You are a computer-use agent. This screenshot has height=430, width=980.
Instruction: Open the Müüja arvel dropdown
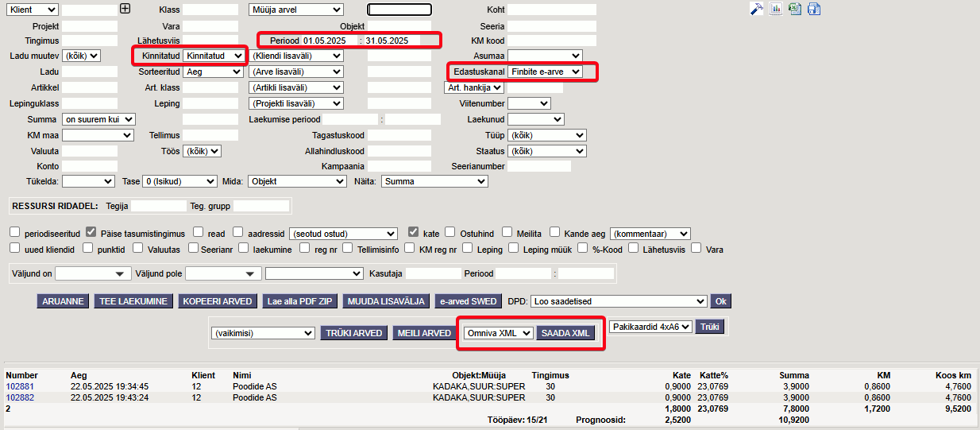295,10
